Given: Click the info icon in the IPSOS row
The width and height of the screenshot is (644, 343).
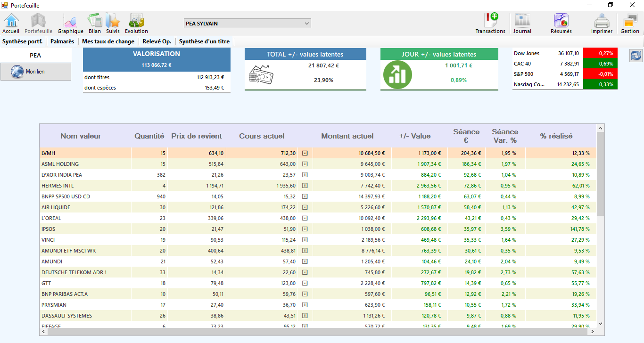Looking at the screenshot, I should point(305,229).
